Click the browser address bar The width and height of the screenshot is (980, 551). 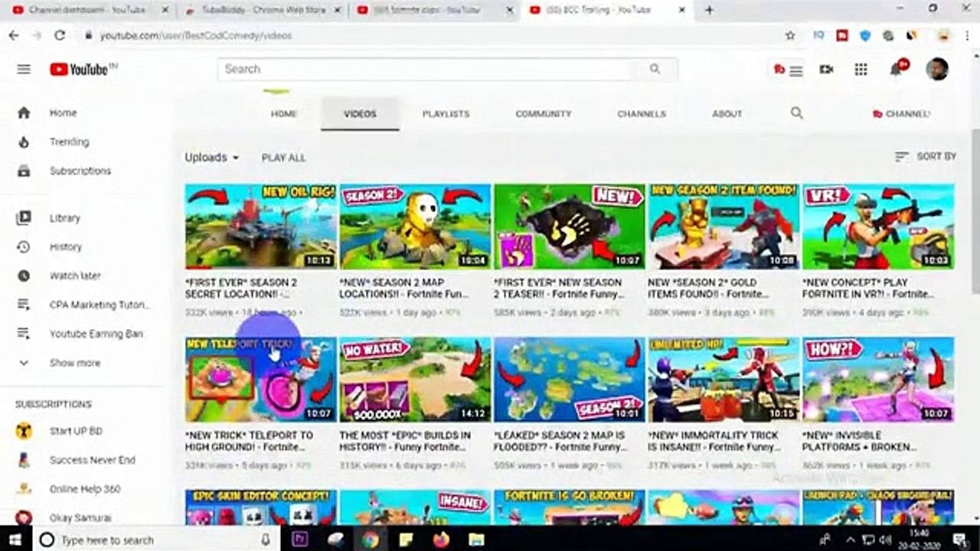click(429, 35)
